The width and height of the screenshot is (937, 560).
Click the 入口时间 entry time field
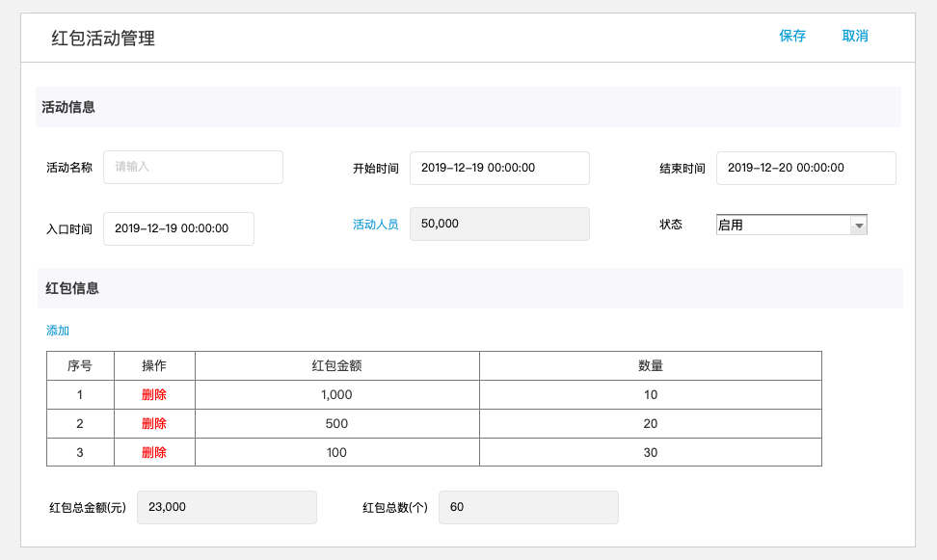tap(178, 228)
